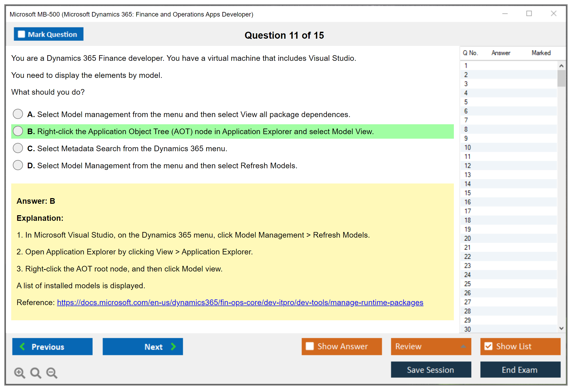Select answer option A radio button
The image size is (574, 392).
pos(18,114)
